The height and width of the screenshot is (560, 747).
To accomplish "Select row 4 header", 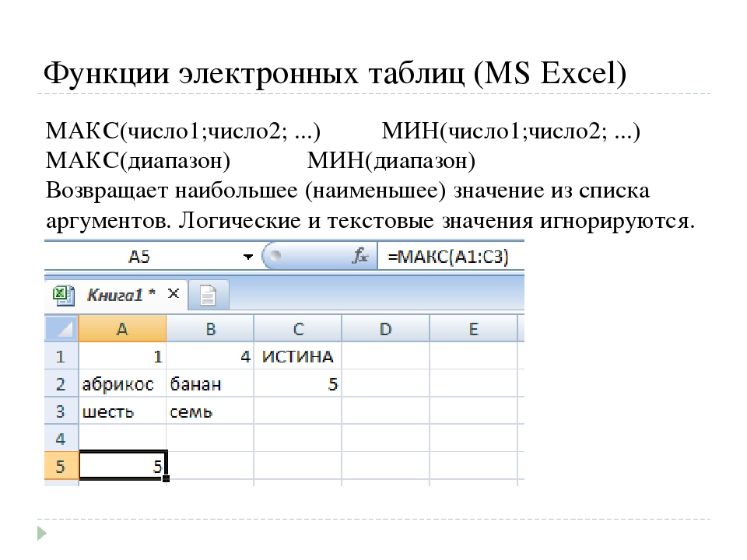I will (x=61, y=438).
